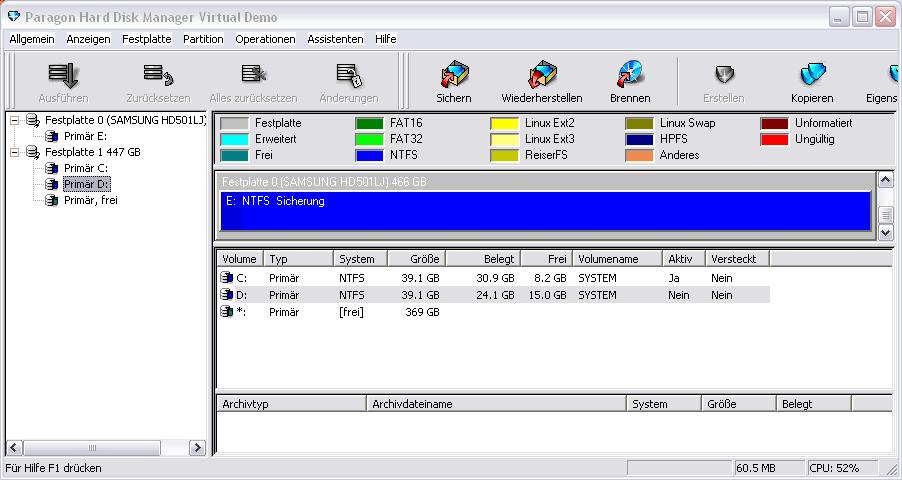Screen dimensions: 902x480
Task: Start Sichern backup tool
Action: [x=454, y=74]
